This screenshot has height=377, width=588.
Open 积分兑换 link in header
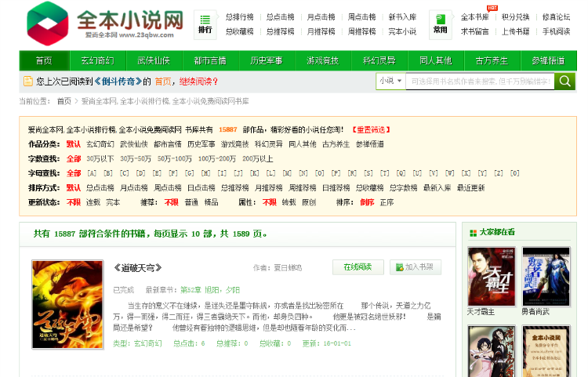point(516,17)
